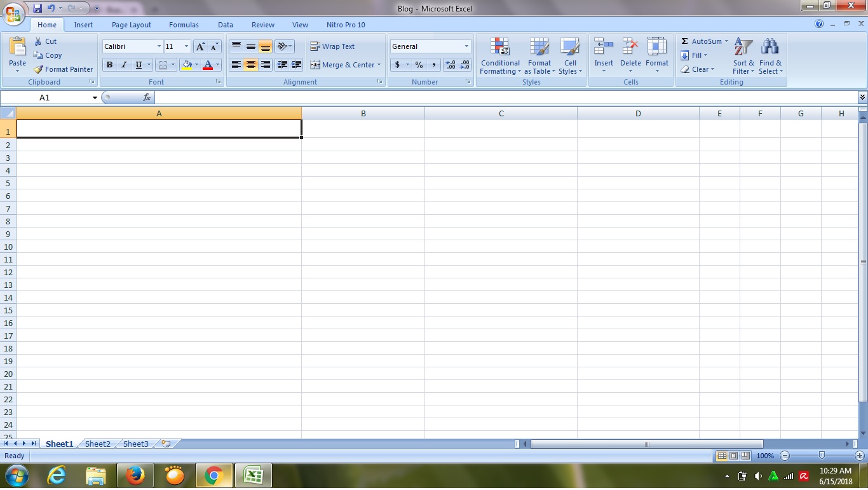868x490 pixels.
Task: Open the Calibri font name dropdown
Action: point(159,46)
